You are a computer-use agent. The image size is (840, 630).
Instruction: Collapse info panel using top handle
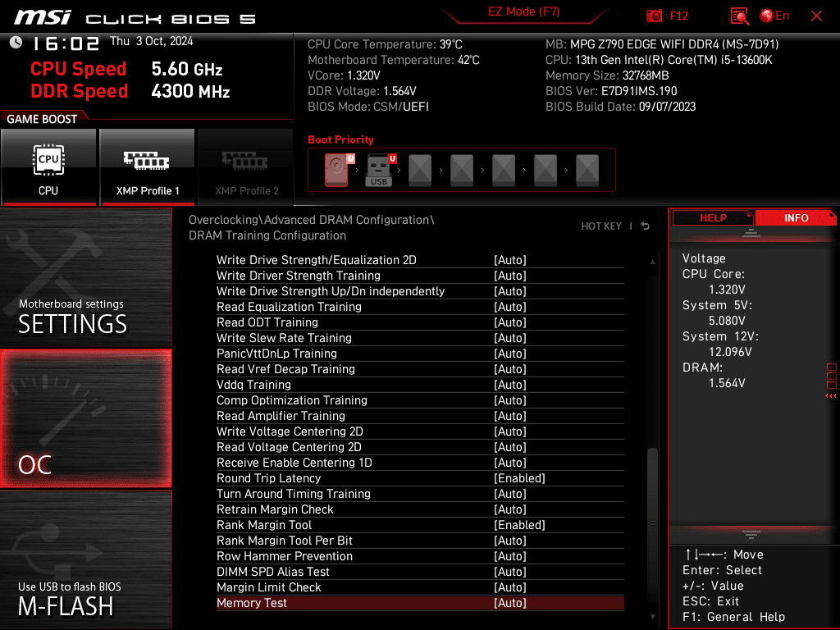751,233
